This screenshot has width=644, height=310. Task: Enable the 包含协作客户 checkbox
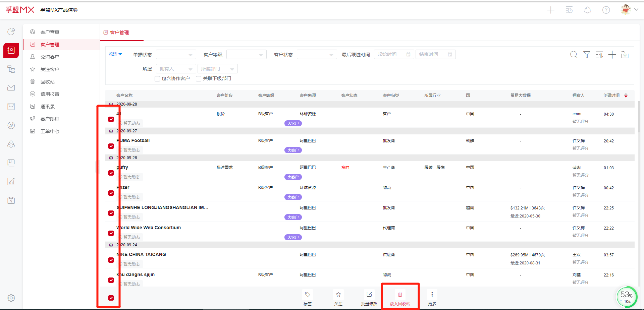pyautogui.click(x=157, y=79)
